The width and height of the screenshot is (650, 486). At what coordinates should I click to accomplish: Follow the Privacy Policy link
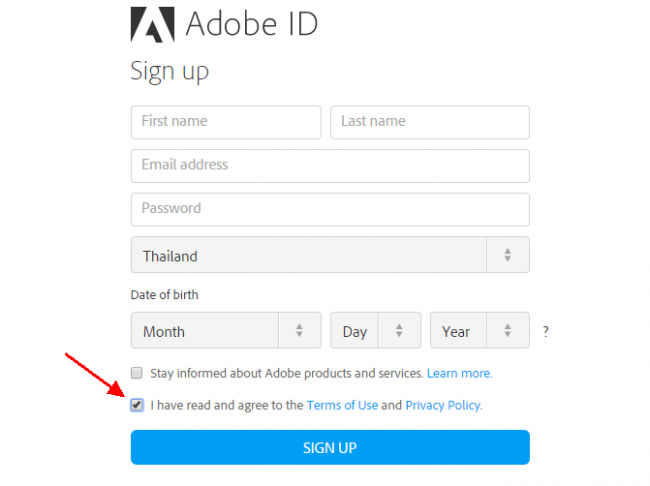click(443, 405)
